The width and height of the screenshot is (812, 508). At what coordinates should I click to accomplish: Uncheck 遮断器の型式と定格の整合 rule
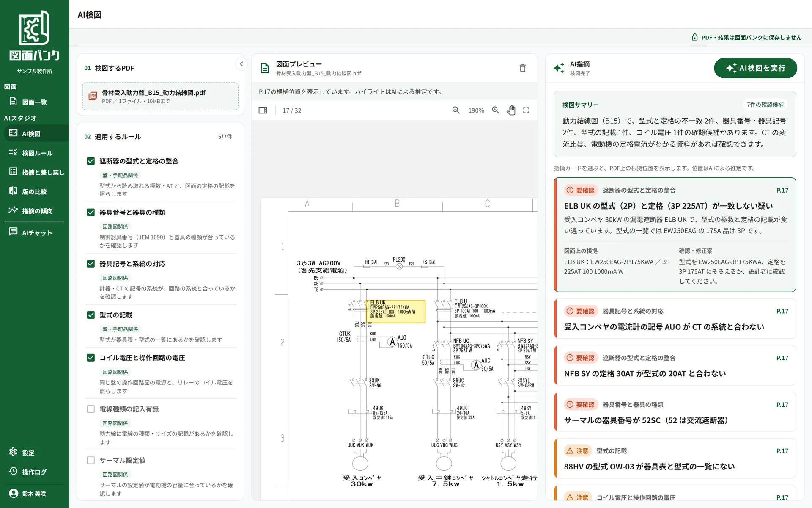pos(91,161)
